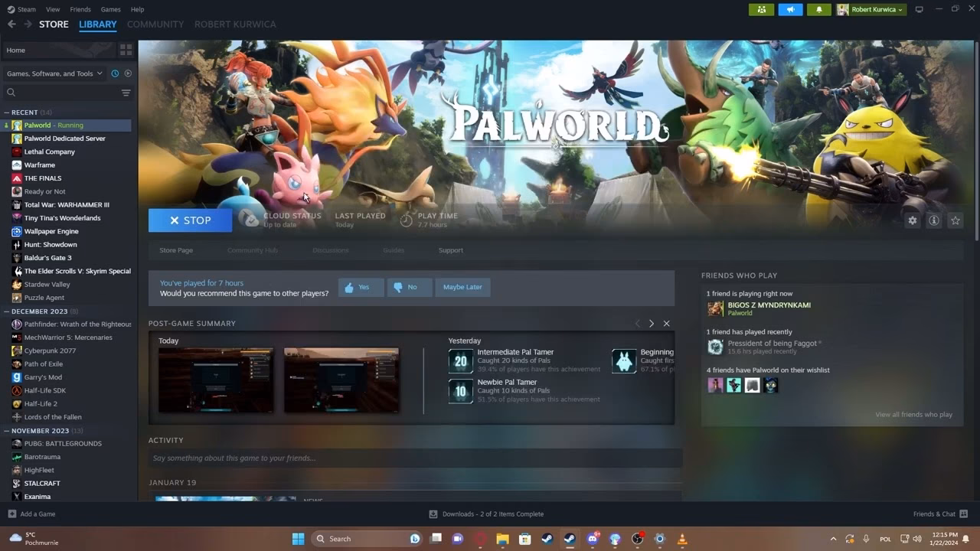Open the second screenshot thumbnail from Today

click(341, 380)
